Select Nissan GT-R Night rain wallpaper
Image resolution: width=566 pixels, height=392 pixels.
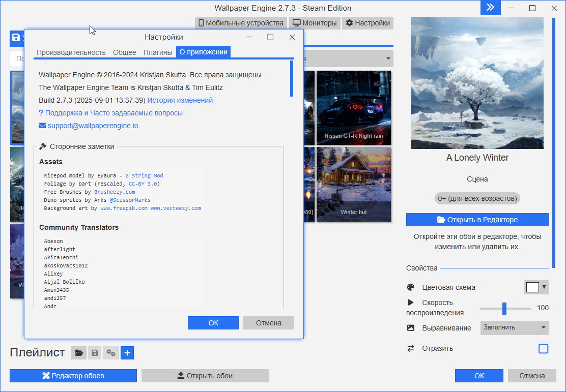(x=354, y=107)
